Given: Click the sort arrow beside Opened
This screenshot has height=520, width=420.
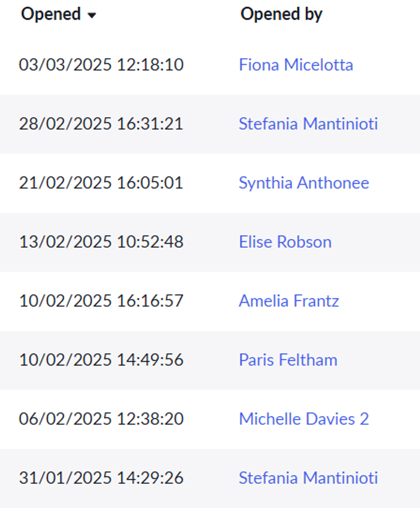Looking at the screenshot, I should coord(91,16).
